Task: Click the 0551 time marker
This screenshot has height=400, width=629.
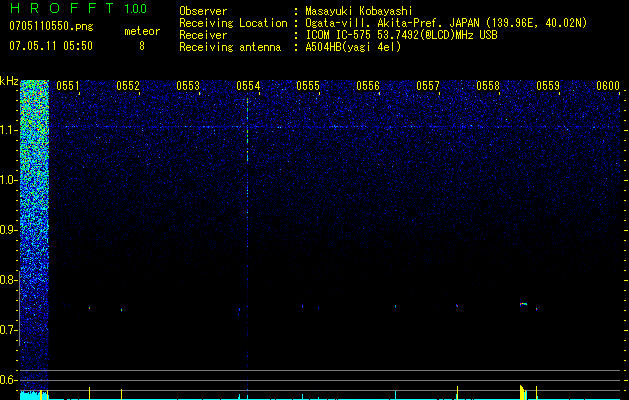Action: pyautogui.click(x=68, y=85)
